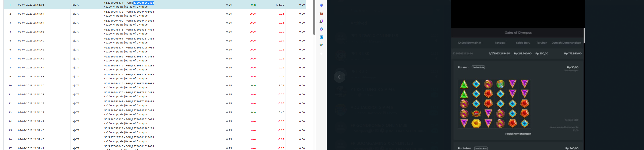
Task: Click the Rp 240,00 Runtuhan amount
Action: point(572,148)
